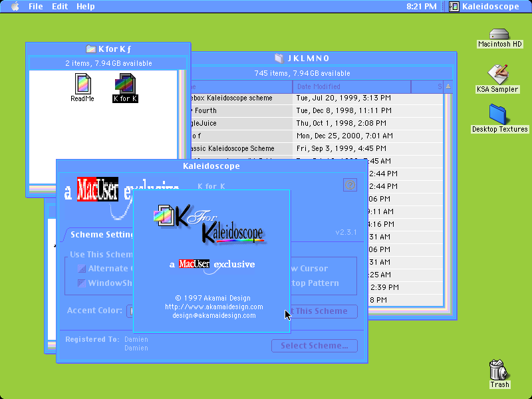Viewport: 532px width, 399px height.
Task: Toggle the Alternate checkbox
Action: (x=82, y=269)
